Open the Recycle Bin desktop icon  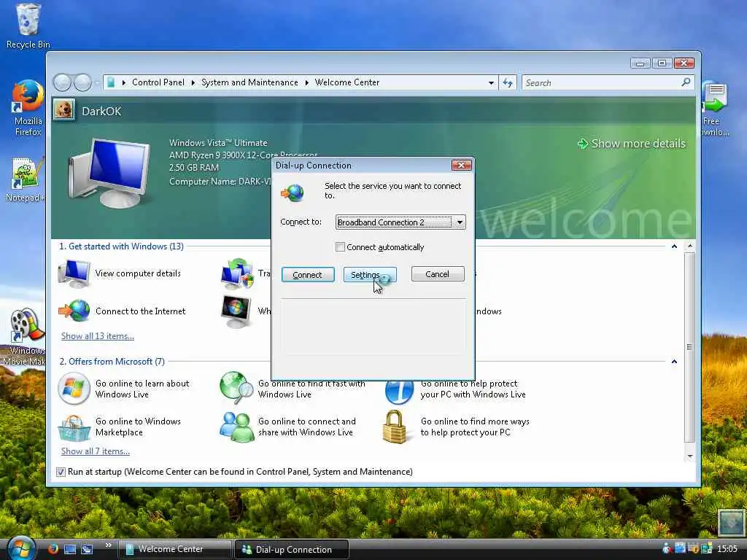tap(28, 26)
